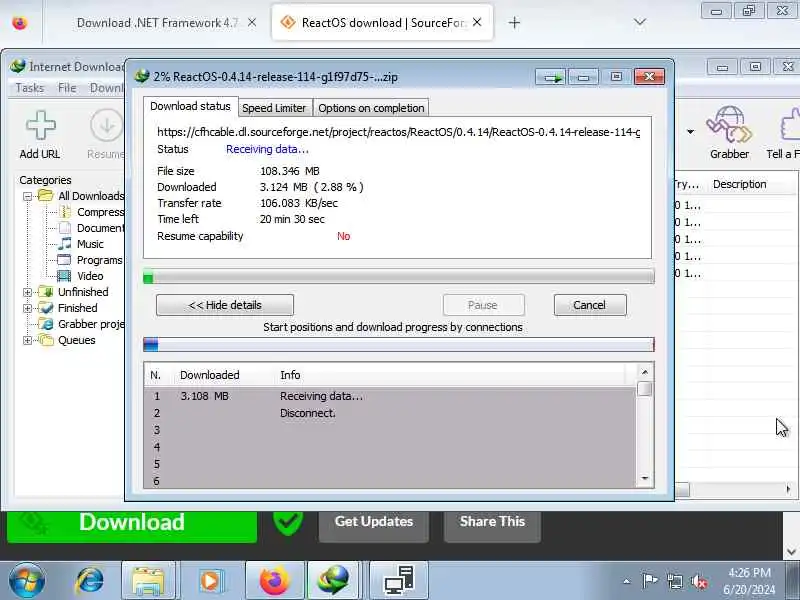Click the download URL text in dialog
The width and height of the screenshot is (800, 600).
(x=398, y=132)
